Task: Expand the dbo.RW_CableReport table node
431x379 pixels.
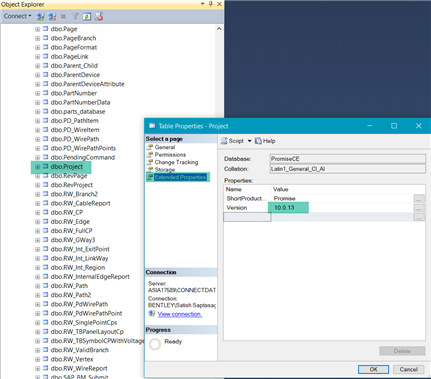Action: [x=37, y=203]
